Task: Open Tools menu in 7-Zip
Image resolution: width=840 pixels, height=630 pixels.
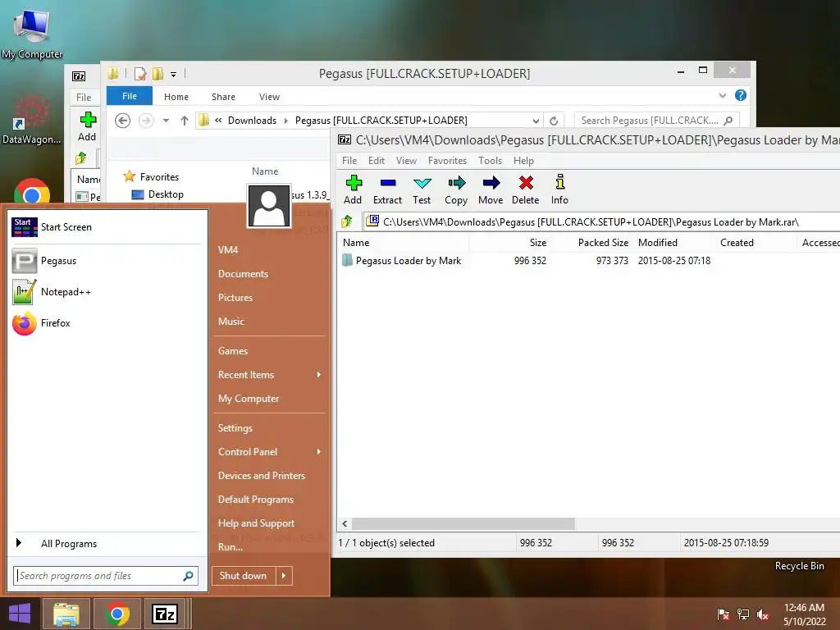Action: point(490,161)
